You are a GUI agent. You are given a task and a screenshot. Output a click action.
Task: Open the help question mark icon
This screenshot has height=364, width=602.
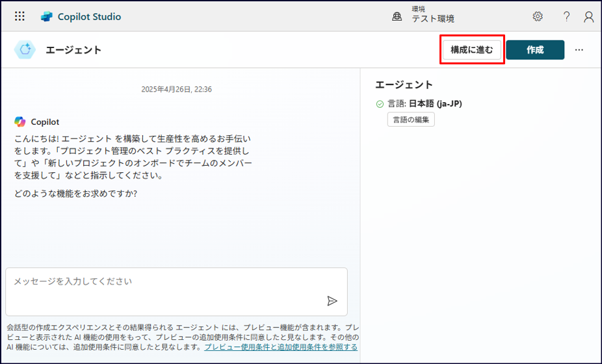[x=566, y=16]
